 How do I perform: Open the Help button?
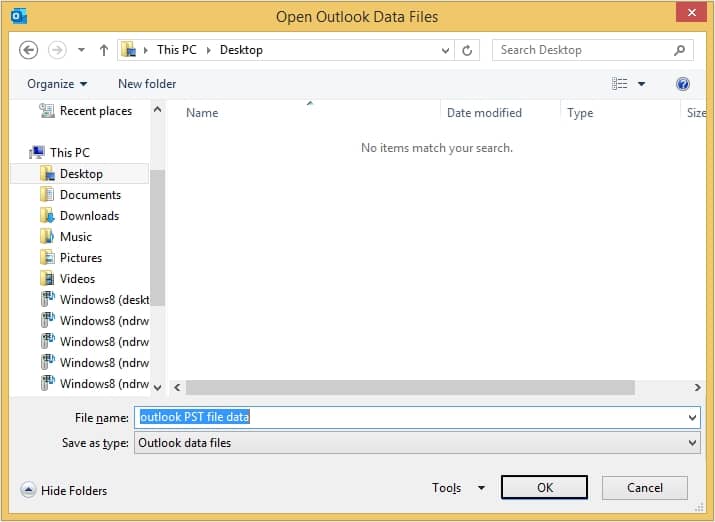click(683, 84)
